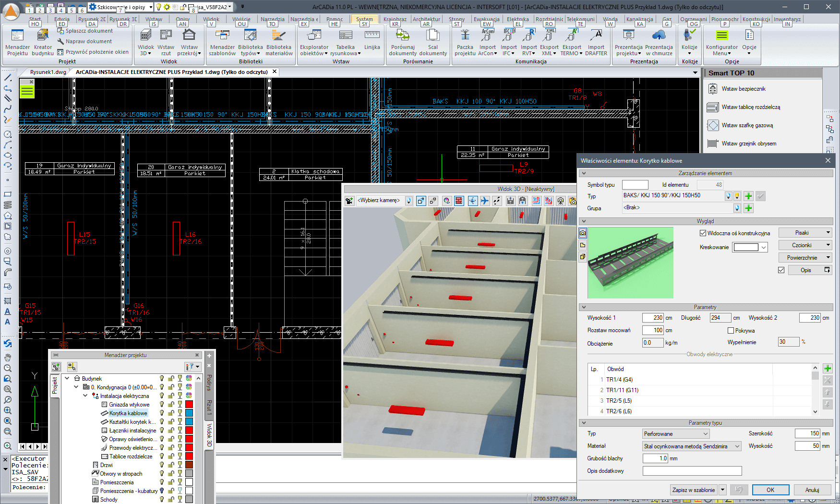840x504 pixels.
Task: Toggle the Opis checkbox
Action: pyautogui.click(x=781, y=270)
